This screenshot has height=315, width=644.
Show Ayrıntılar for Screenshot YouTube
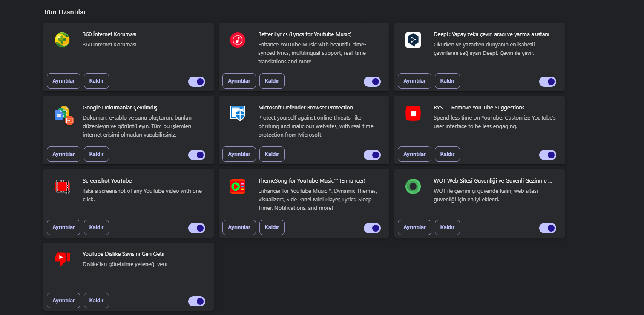63,227
